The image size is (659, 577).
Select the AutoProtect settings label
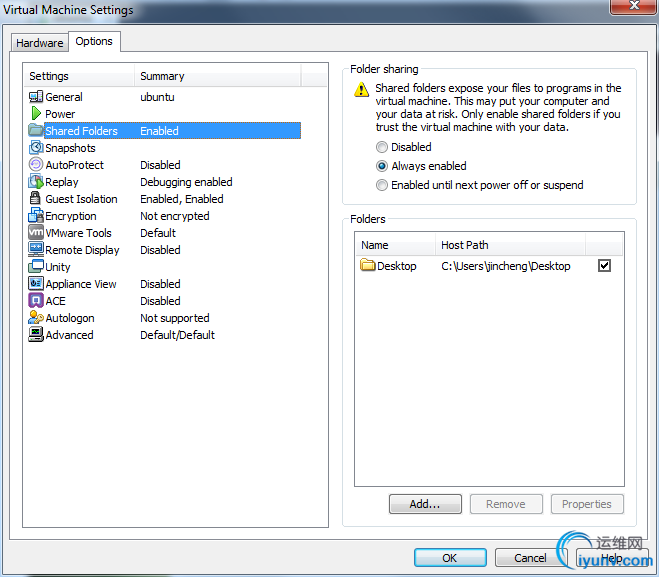[74, 165]
